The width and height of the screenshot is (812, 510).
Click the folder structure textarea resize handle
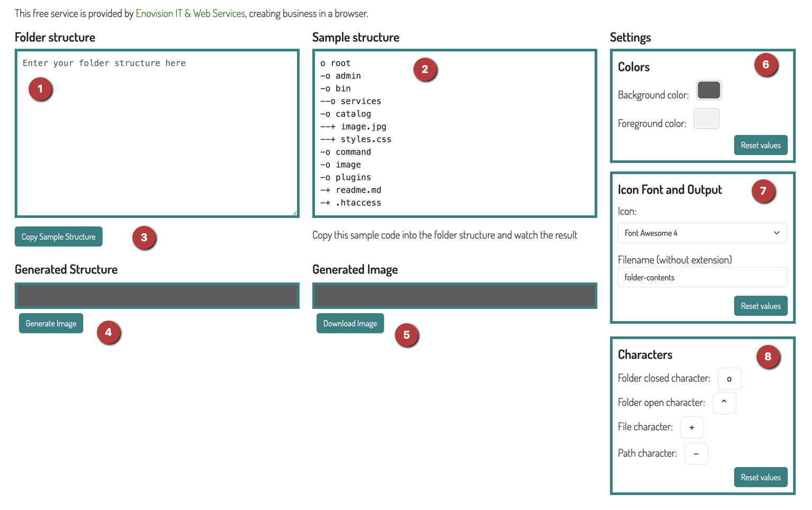(294, 212)
